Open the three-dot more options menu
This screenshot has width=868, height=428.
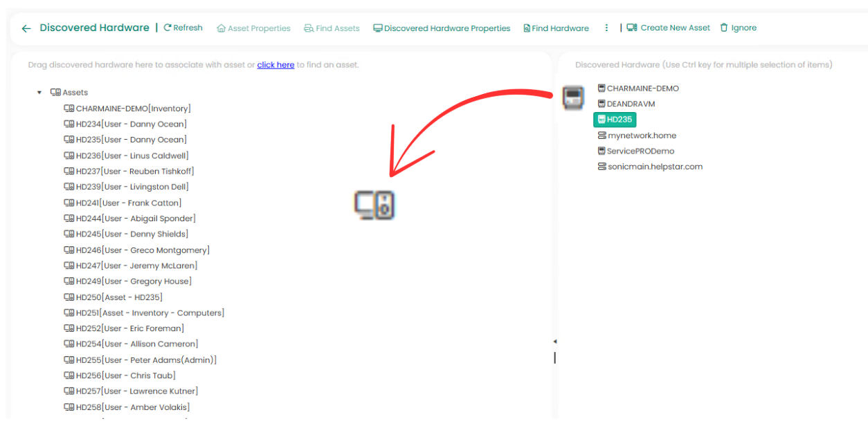point(606,28)
